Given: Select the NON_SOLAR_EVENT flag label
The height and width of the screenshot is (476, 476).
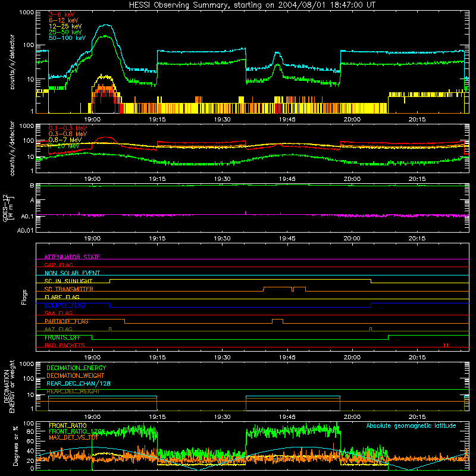Looking at the screenshot, I should (72, 273).
